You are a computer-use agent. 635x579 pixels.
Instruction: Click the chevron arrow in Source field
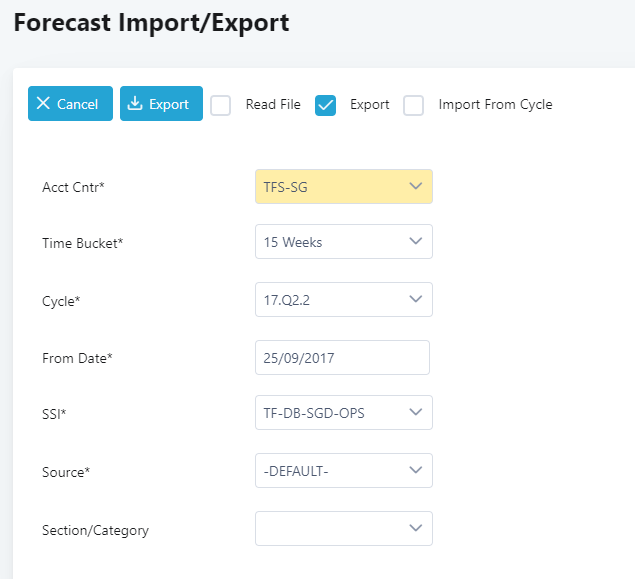416,471
